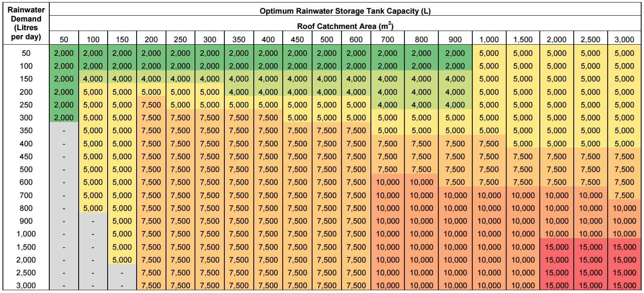This screenshot has width=644, height=293.
Task: Select the 1,500 demand row label
Action: (26, 247)
